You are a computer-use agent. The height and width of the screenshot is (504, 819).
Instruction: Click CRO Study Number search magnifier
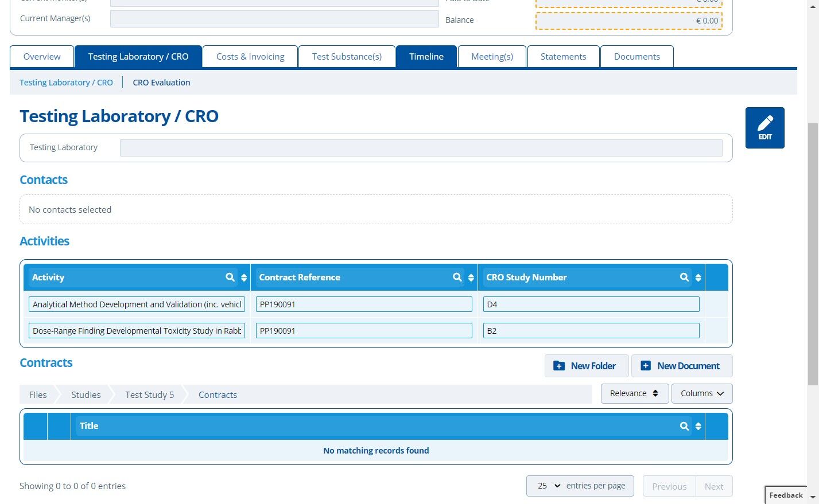pos(685,278)
